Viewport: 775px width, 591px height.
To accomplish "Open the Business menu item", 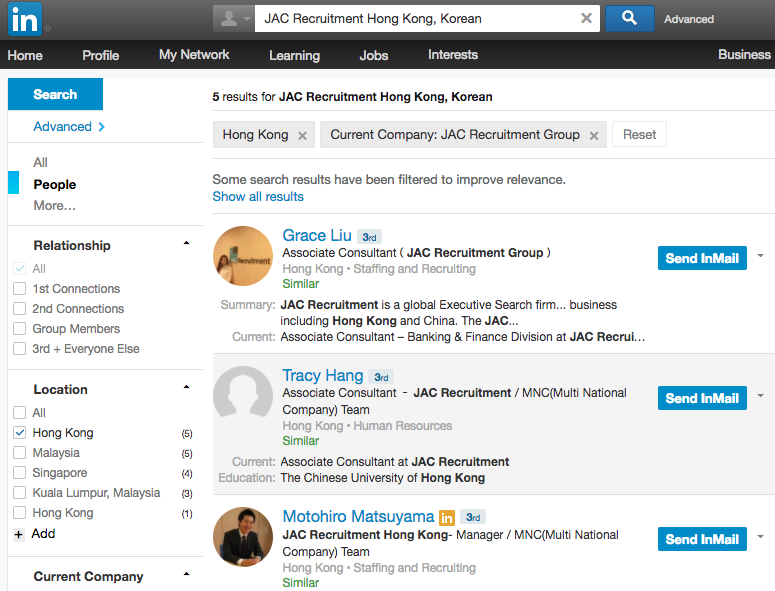I will [744, 55].
